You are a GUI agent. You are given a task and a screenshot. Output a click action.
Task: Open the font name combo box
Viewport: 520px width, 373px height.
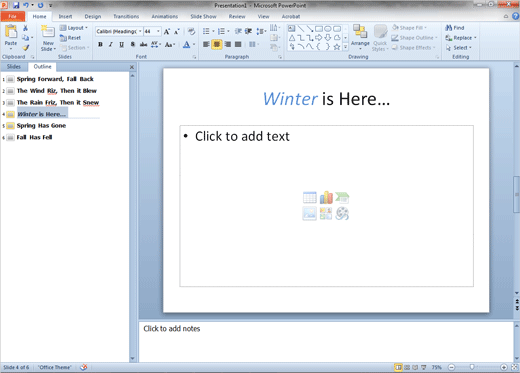point(119,31)
